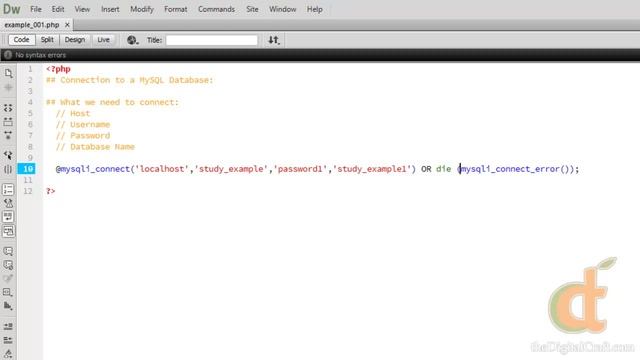This screenshot has width=640, height=360.
Task: Click the Indent Code icon
Action: point(8,326)
